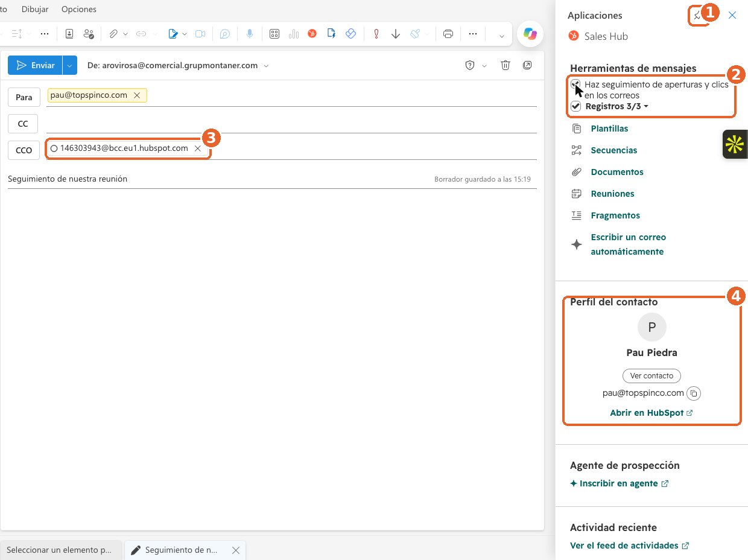Open Copilot colorful icon
This screenshot has width=748, height=560.
(530, 34)
